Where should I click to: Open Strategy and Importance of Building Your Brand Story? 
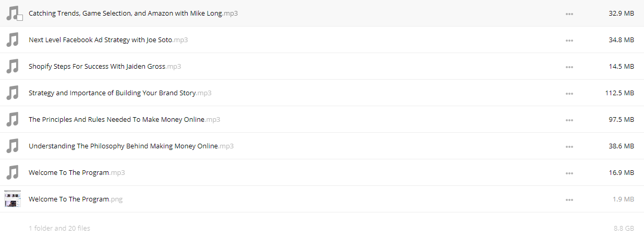(120, 93)
